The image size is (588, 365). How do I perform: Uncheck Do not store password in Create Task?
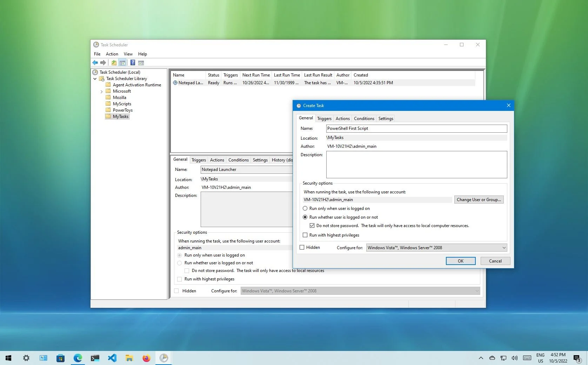click(x=312, y=226)
